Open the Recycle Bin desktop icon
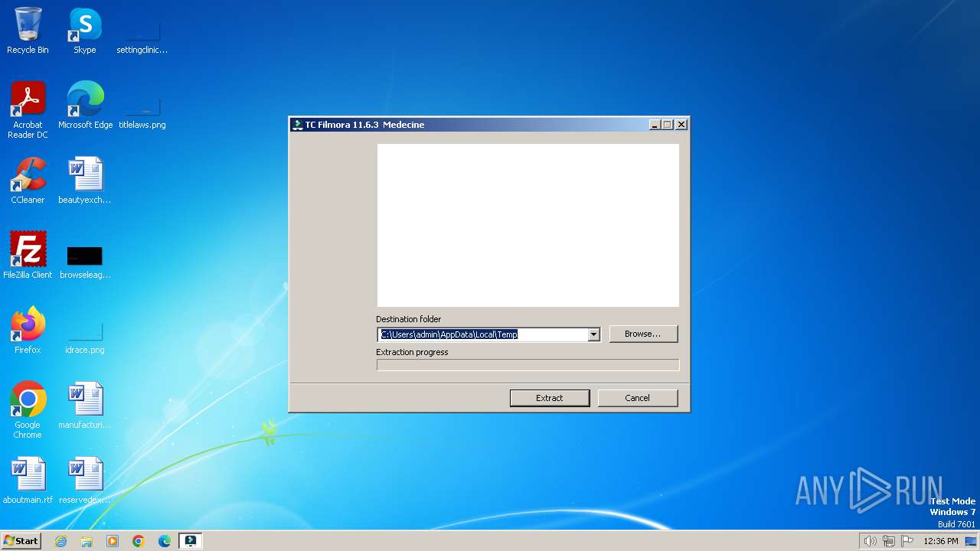Screen dimensions: 980x551 click(28, 31)
